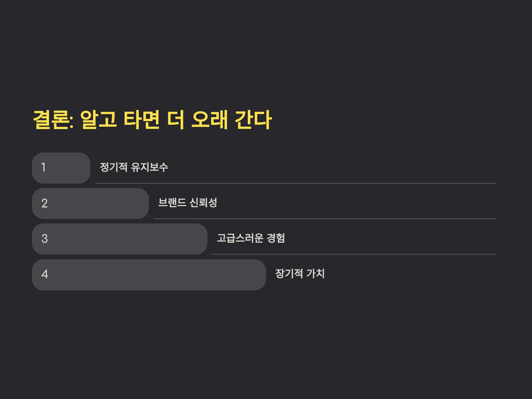This screenshot has width=532, height=399.
Task: Click the digit 1 in the first bar
Action: click(43, 167)
